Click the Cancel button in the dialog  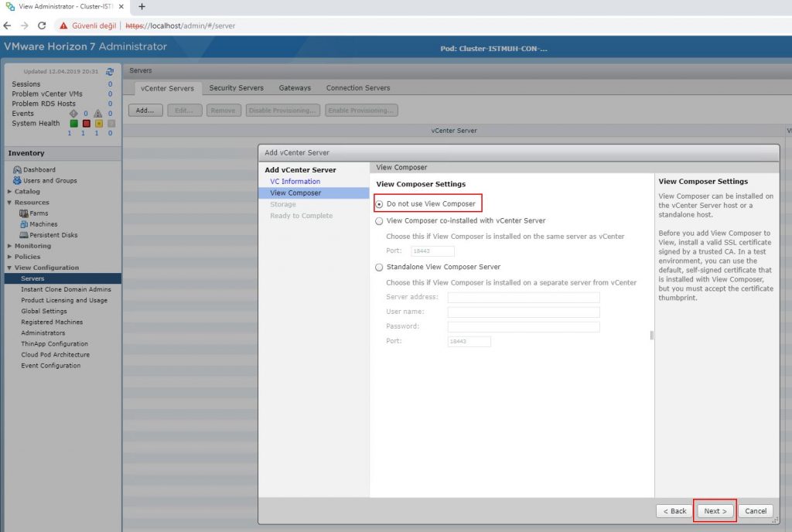point(755,511)
